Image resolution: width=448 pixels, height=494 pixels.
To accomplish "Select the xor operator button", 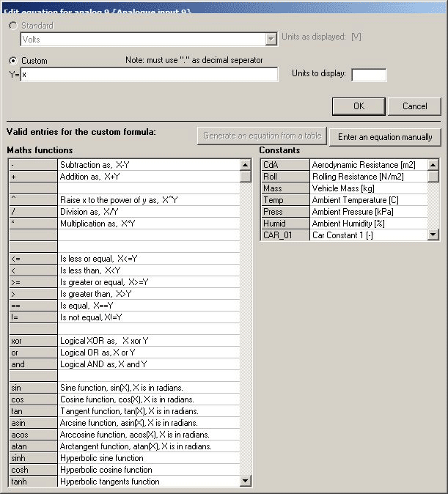I will [x=33, y=341].
